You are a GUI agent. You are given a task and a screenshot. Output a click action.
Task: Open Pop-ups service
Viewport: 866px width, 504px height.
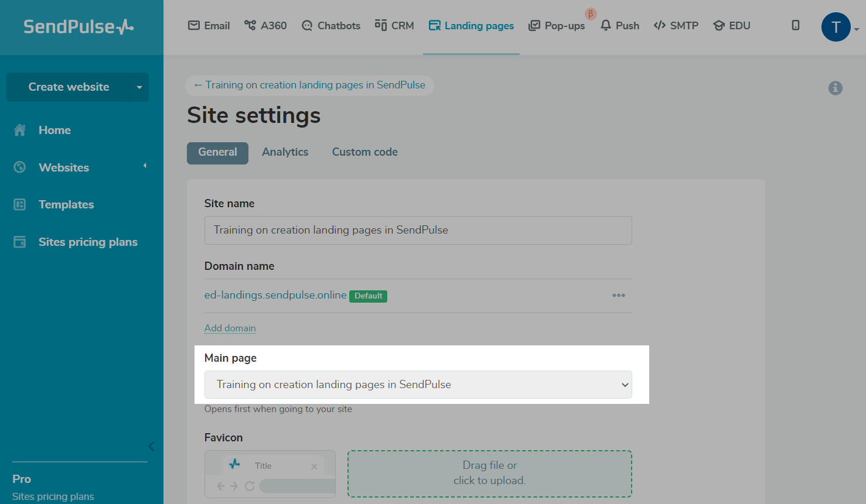pyautogui.click(x=557, y=26)
